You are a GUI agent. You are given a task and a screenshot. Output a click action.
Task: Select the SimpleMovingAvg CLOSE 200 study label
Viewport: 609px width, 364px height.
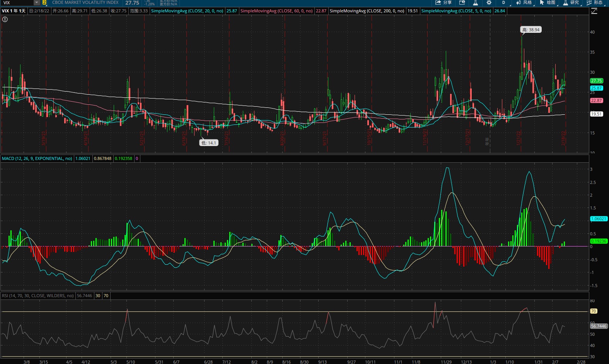click(367, 11)
